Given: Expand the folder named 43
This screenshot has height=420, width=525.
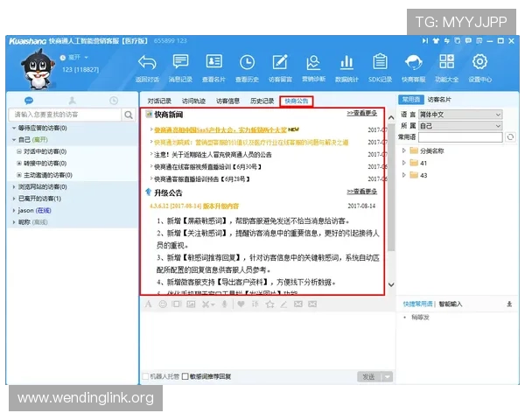Looking at the screenshot, I should (x=403, y=175).
